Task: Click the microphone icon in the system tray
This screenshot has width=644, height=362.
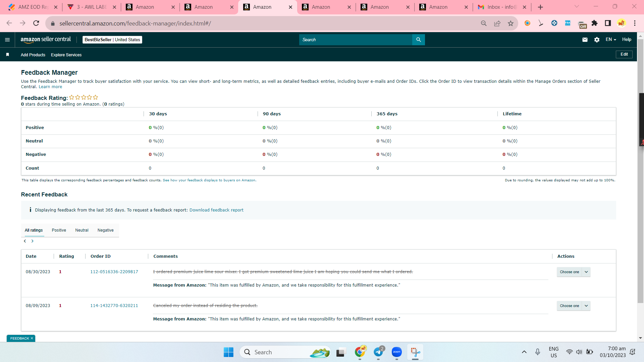Action: click(538, 352)
